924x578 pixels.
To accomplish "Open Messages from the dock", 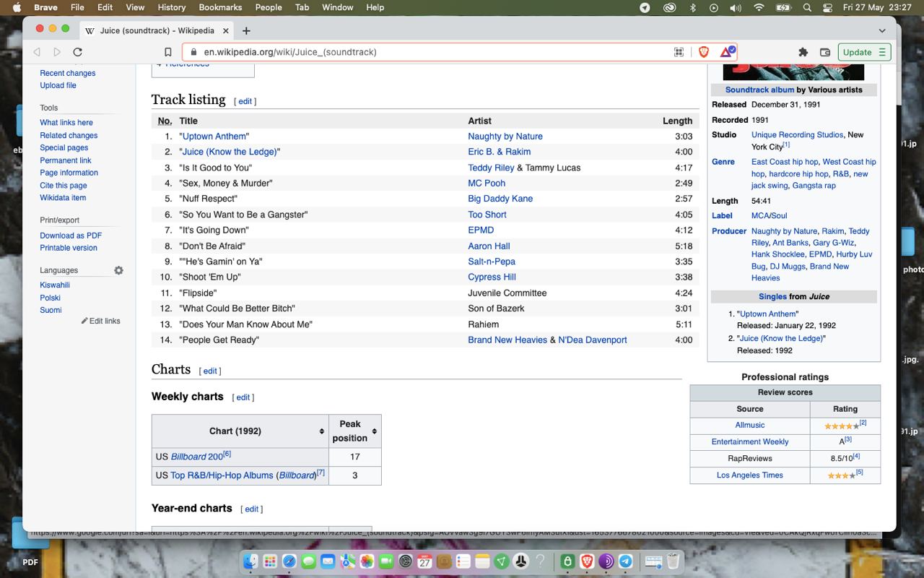I will point(308,561).
